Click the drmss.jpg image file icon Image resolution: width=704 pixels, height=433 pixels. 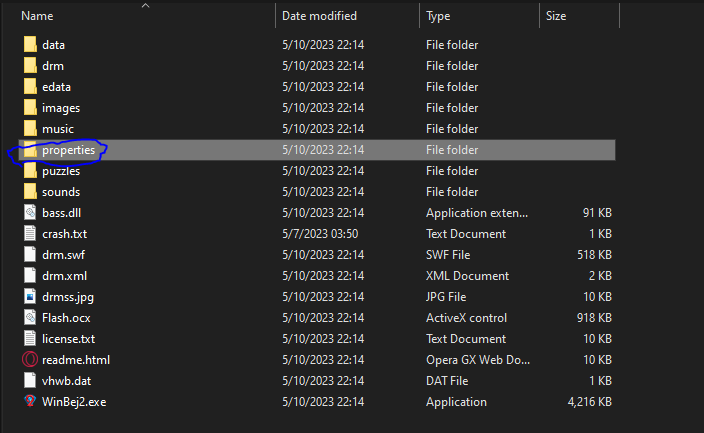[29, 297]
